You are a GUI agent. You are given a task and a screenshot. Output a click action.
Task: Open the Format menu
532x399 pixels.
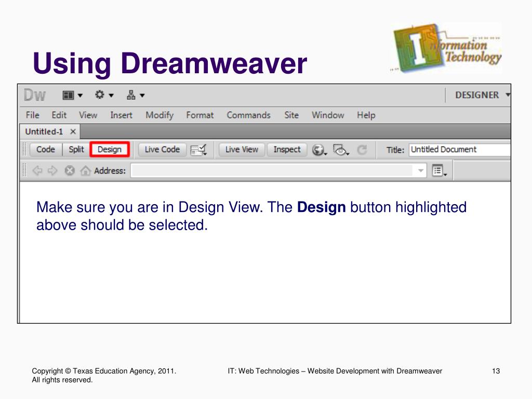click(200, 115)
